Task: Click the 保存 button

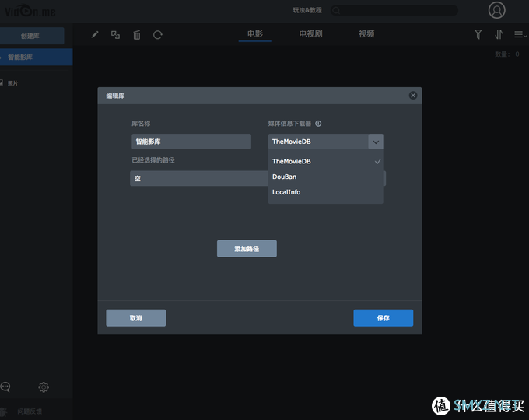Action: click(x=384, y=318)
